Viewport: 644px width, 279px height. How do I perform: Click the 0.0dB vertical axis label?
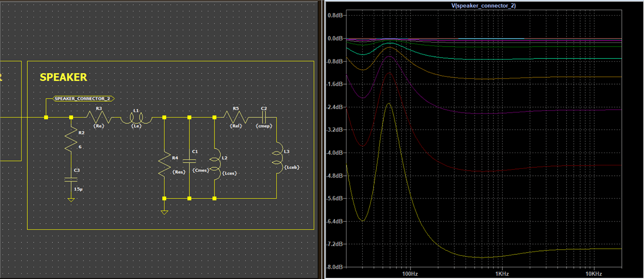coord(335,38)
